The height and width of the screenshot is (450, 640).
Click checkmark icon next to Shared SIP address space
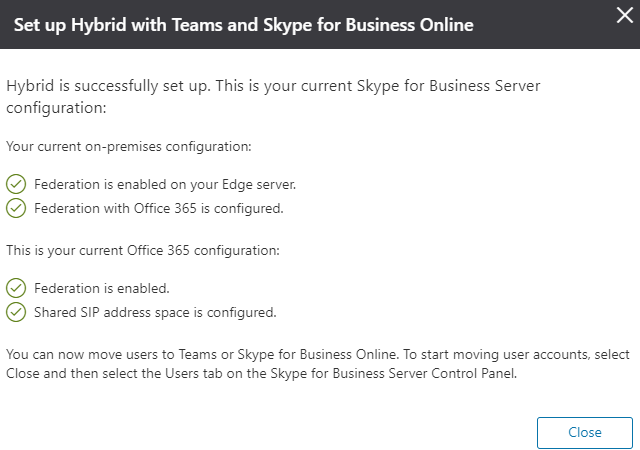[16, 312]
